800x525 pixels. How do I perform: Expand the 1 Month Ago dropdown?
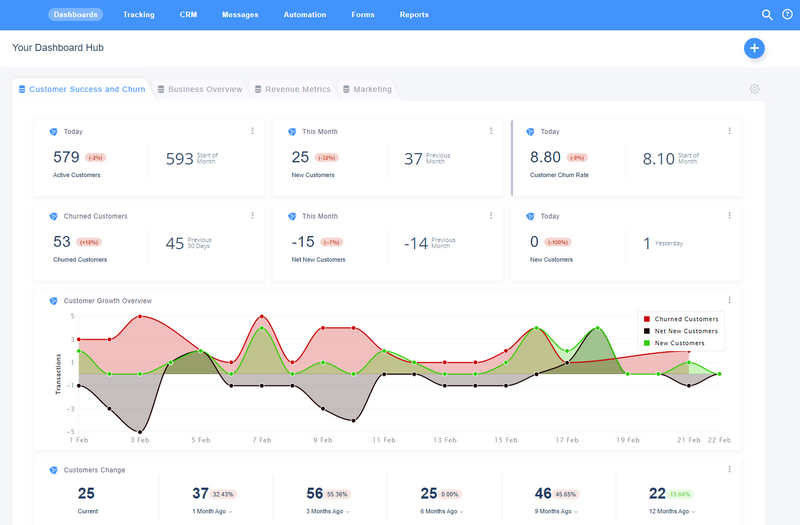click(212, 511)
